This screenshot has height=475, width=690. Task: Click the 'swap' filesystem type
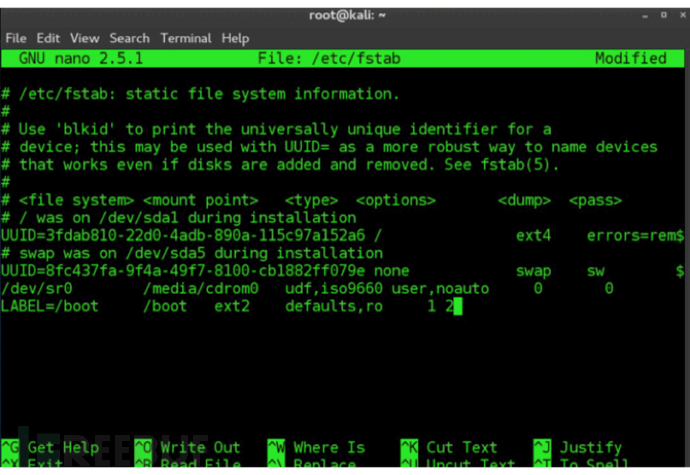pyautogui.click(x=533, y=271)
